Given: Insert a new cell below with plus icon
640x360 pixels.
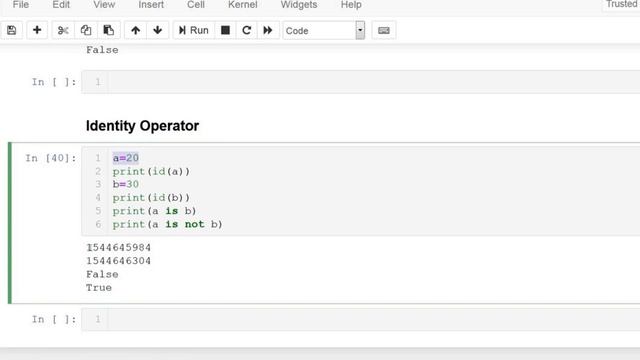Looking at the screenshot, I should point(37,30).
